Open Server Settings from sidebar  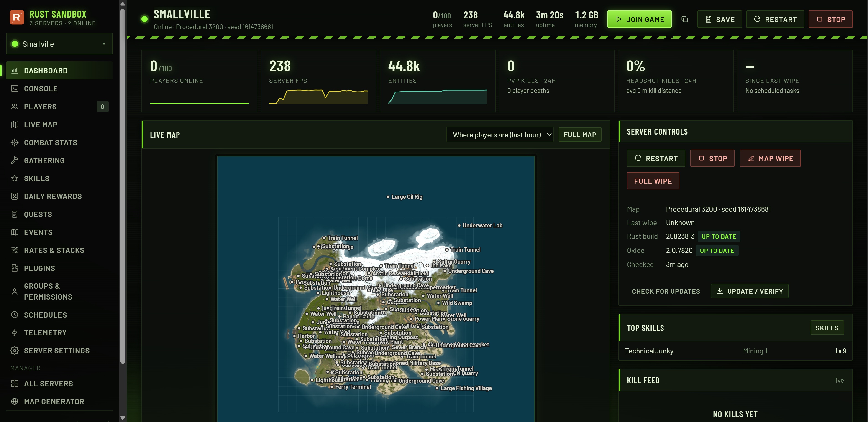click(59, 351)
